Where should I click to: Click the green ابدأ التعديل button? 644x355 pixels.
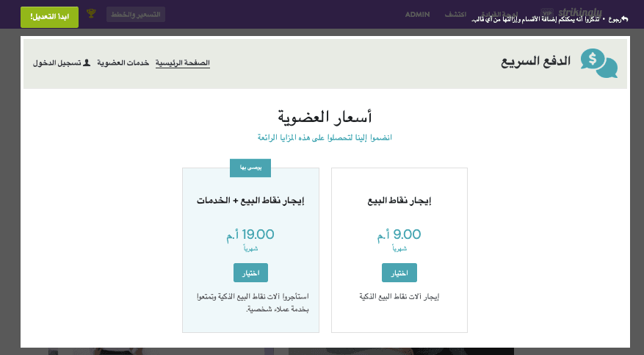(49, 17)
